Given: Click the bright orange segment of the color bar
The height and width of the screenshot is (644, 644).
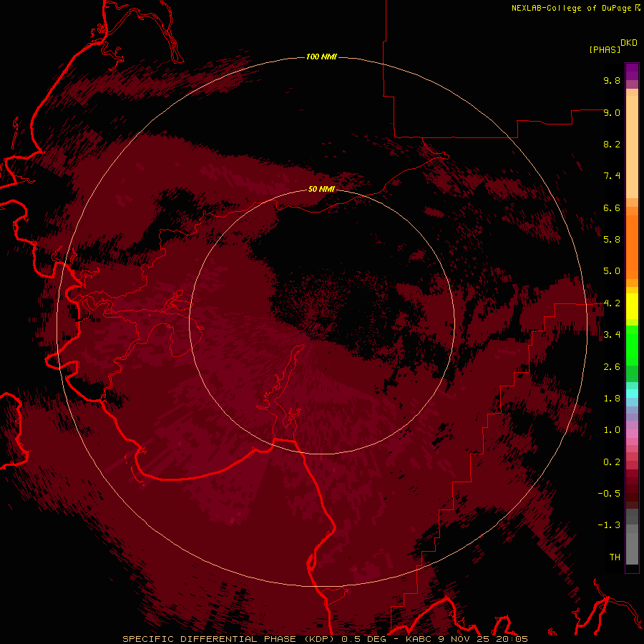Looking at the screenshot, I should click(632, 246).
